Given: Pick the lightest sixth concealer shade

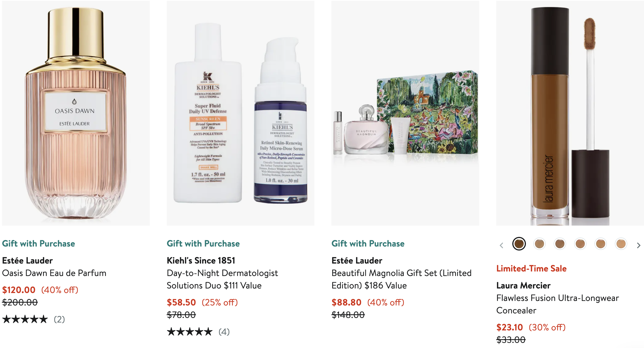Looking at the screenshot, I should point(621,244).
